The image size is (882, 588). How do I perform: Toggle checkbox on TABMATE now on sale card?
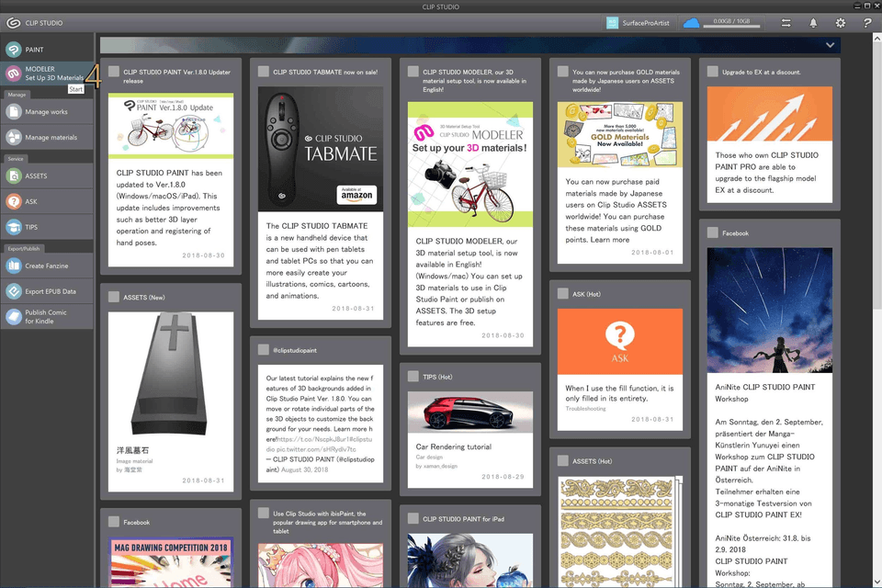coord(264,72)
